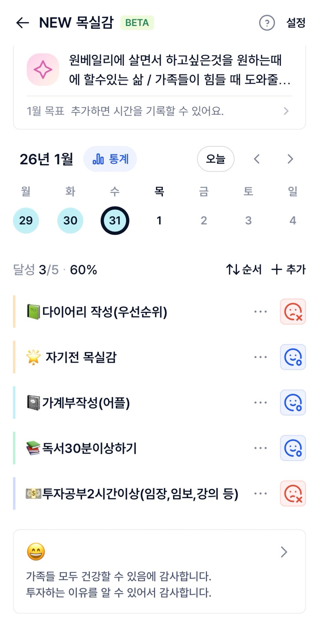Go to next week chevron
Image resolution: width=319 pixels, height=644 pixels.
[x=290, y=159]
